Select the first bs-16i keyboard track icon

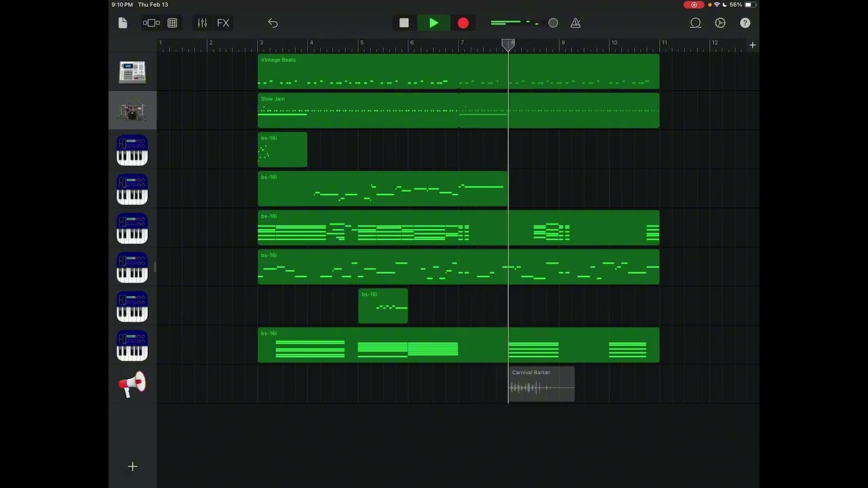pos(132,150)
